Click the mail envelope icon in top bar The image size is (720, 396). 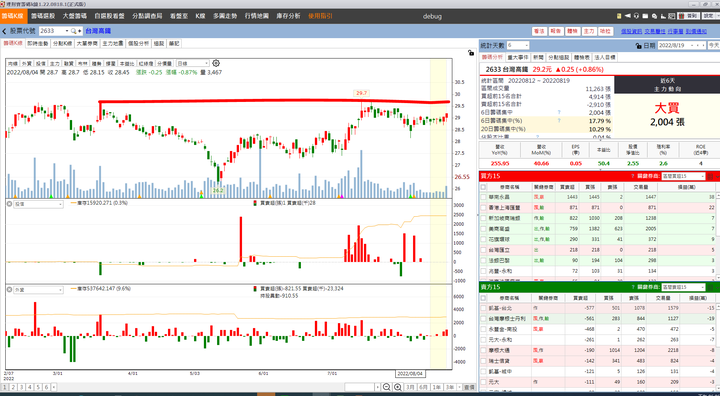[x=645, y=16]
